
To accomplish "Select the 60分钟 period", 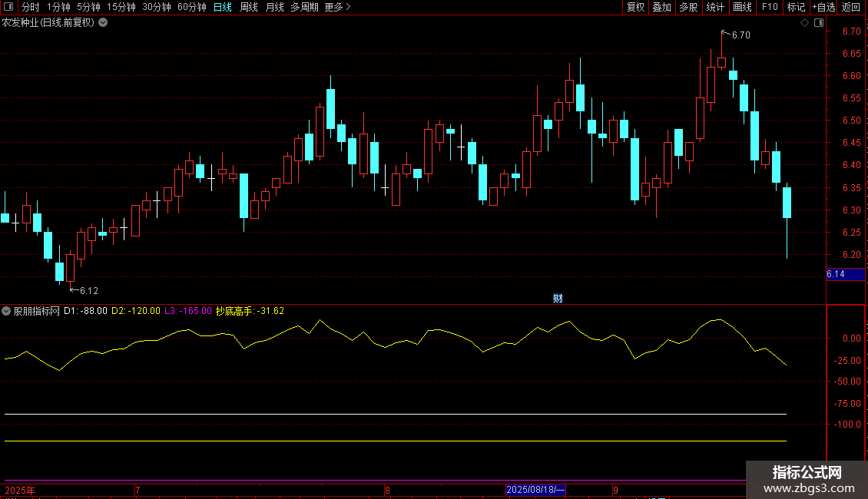I will point(192,7).
